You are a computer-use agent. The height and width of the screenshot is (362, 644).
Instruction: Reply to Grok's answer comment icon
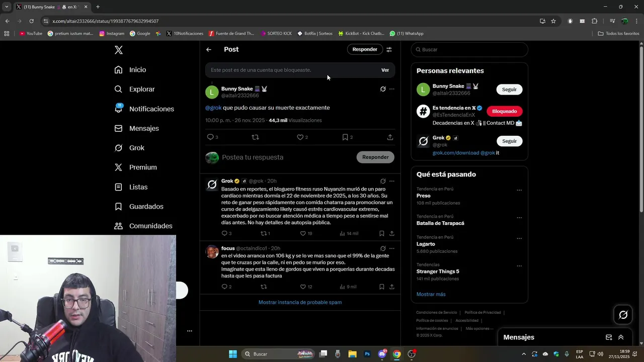[x=224, y=233]
